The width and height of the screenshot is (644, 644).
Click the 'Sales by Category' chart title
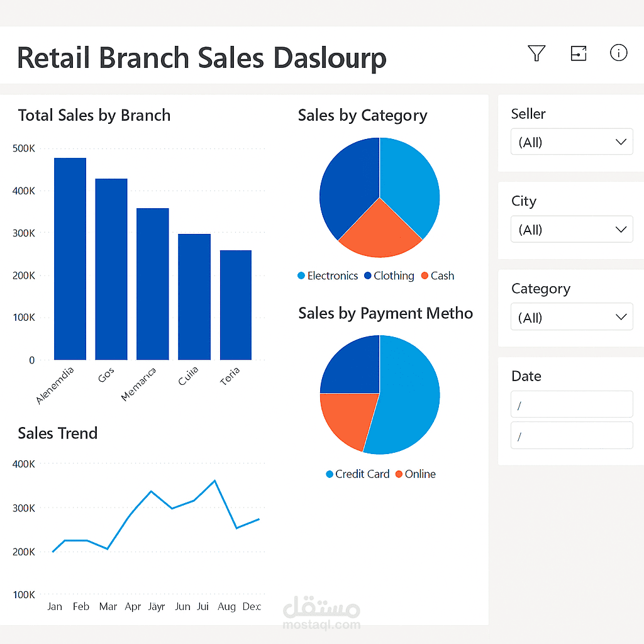pyautogui.click(x=362, y=116)
